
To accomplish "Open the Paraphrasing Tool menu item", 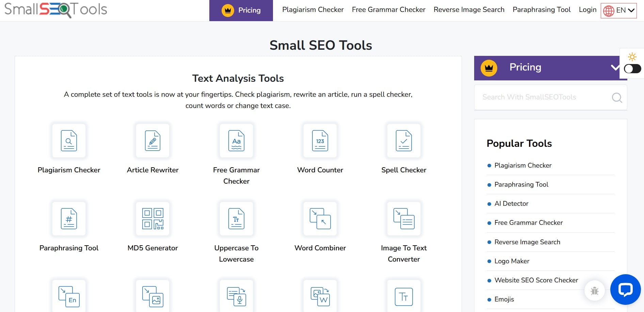I will click(x=541, y=10).
